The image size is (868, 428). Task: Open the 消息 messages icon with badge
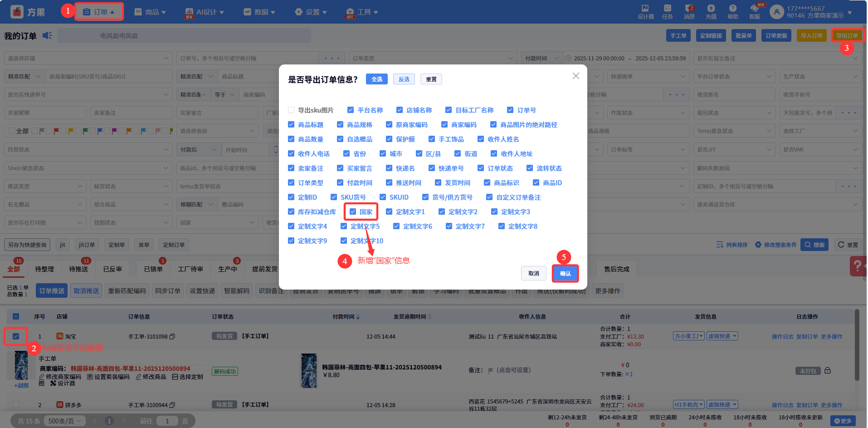689,8
